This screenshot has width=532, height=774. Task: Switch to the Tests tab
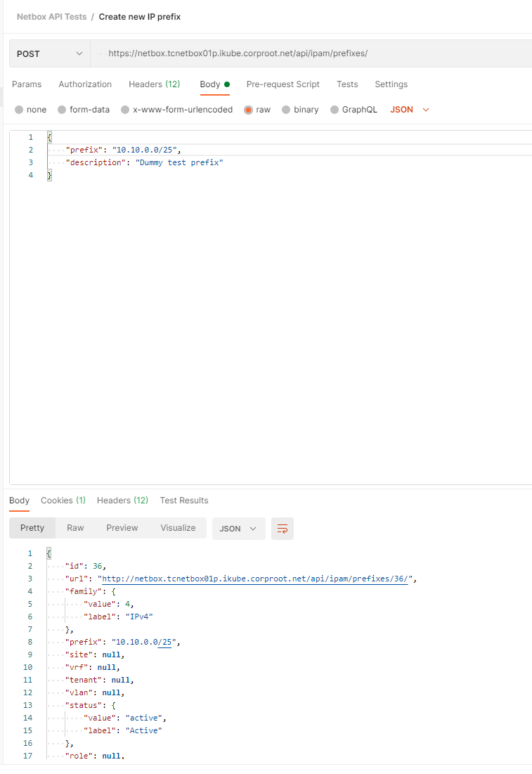coord(347,84)
